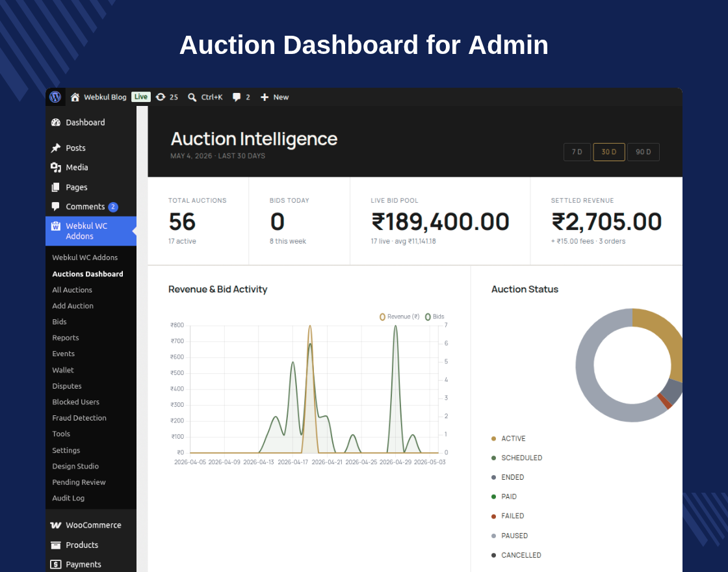This screenshot has width=728, height=572.
Task: Open Webkul WC Addons submenu link
Action: click(85, 257)
